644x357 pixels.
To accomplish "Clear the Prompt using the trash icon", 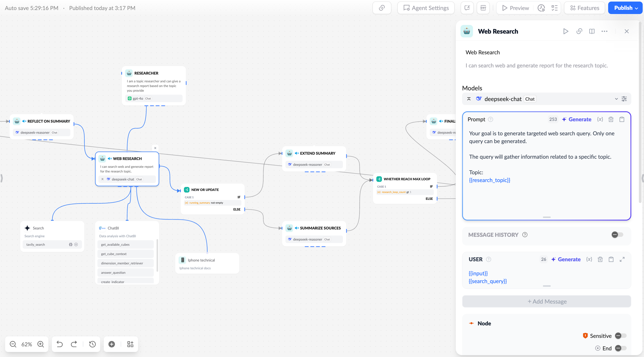I will (611, 120).
